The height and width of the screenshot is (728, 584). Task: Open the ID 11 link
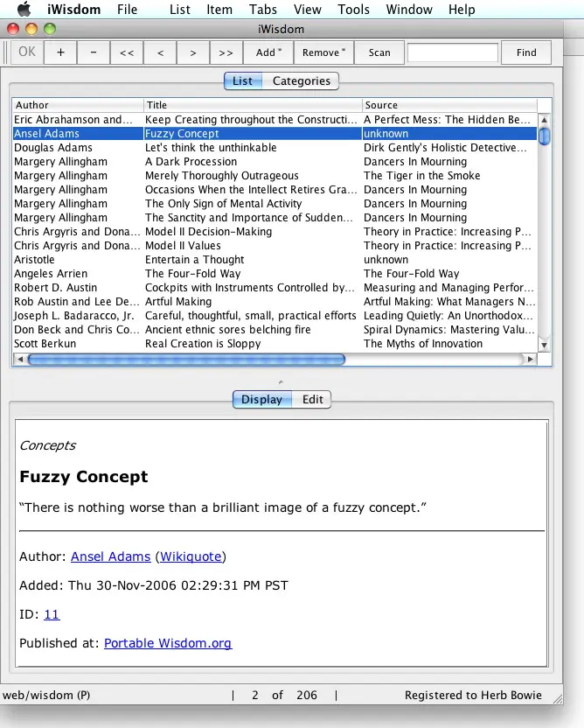(x=52, y=614)
